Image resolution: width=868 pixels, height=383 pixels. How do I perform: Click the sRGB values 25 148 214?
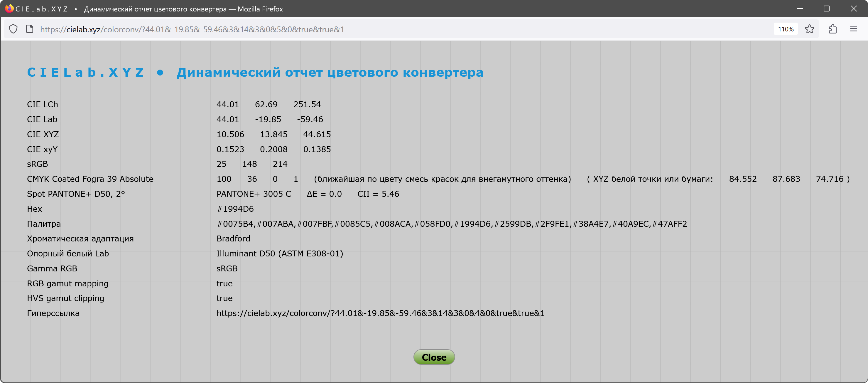pyautogui.click(x=252, y=164)
